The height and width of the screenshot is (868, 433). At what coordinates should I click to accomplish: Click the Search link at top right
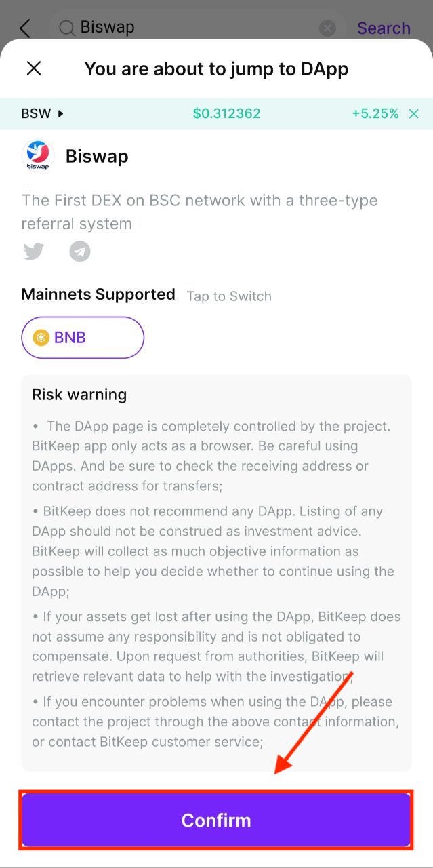coord(384,28)
